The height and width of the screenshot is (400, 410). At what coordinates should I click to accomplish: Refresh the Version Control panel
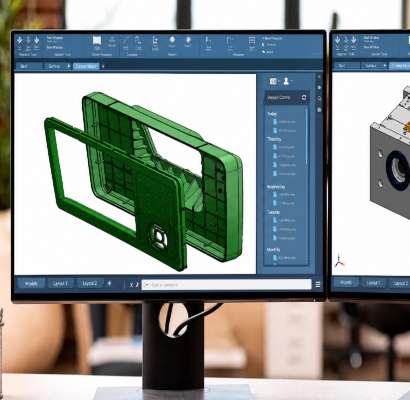click(x=304, y=97)
